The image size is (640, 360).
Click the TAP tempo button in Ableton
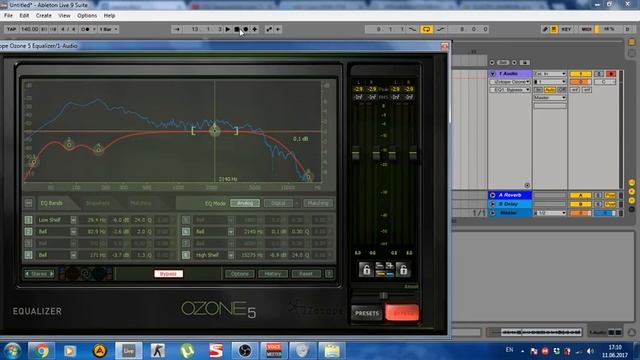(x=11, y=29)
